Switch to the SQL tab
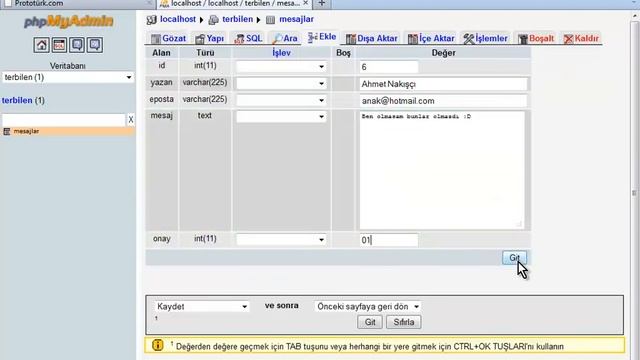The width and height of the screenshot is (640, 360). pyautogui.click(x=248, y=38)
